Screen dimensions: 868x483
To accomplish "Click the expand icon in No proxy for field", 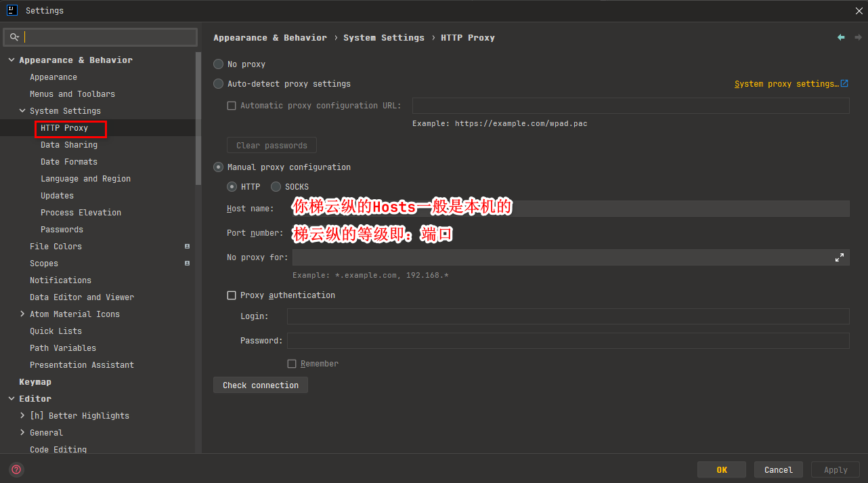I will pos(840,257).
